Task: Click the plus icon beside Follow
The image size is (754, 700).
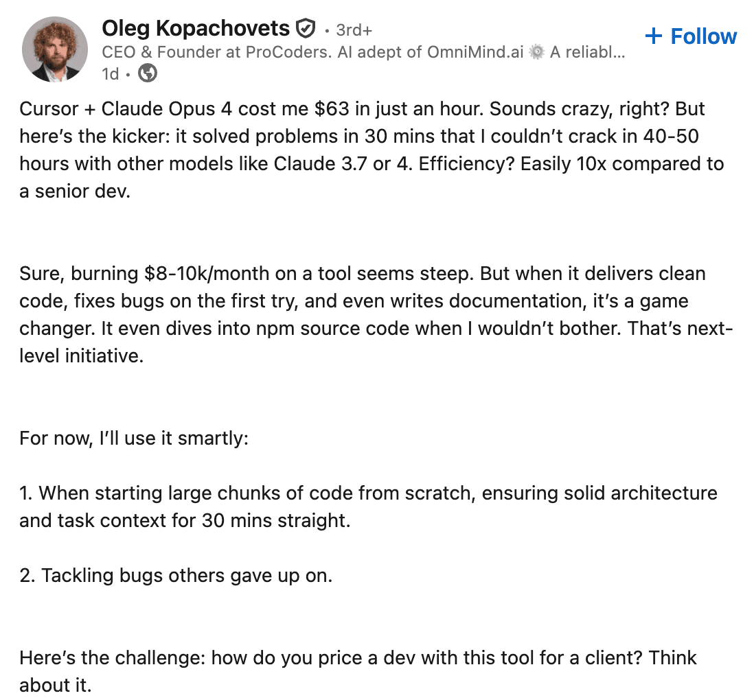Action: pos(653,36)
